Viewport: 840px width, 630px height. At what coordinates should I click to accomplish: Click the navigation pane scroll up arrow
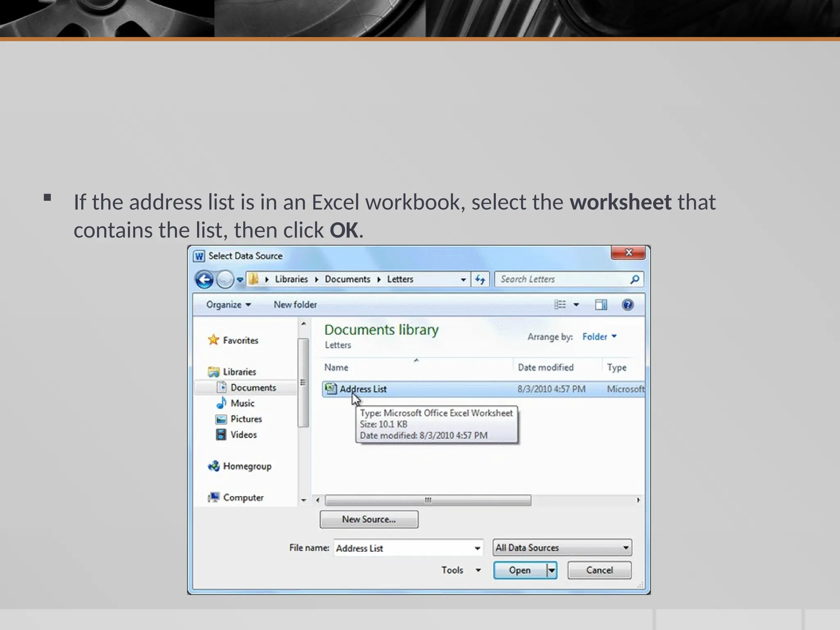click(304, 324)
